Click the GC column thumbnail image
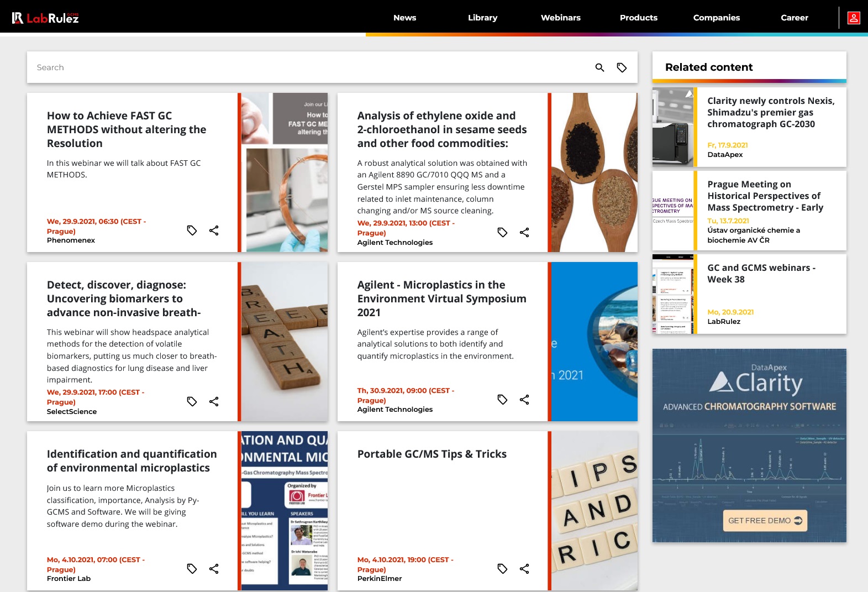 click(x=285, y=172)
